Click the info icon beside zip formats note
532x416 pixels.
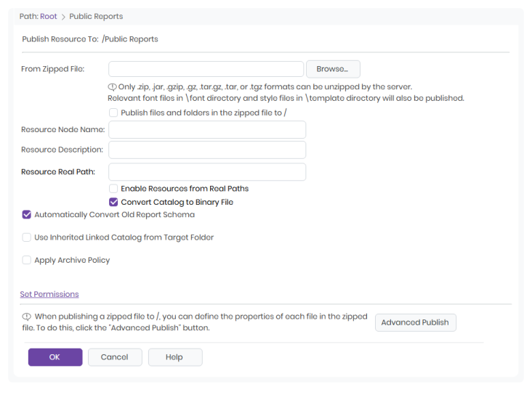tap(113, 87)
